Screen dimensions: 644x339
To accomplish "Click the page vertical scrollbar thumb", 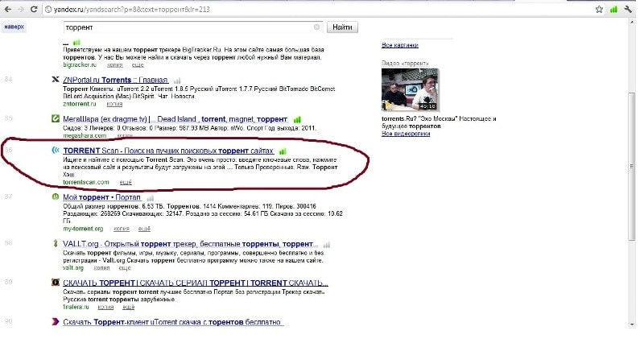I will [632, 167].
